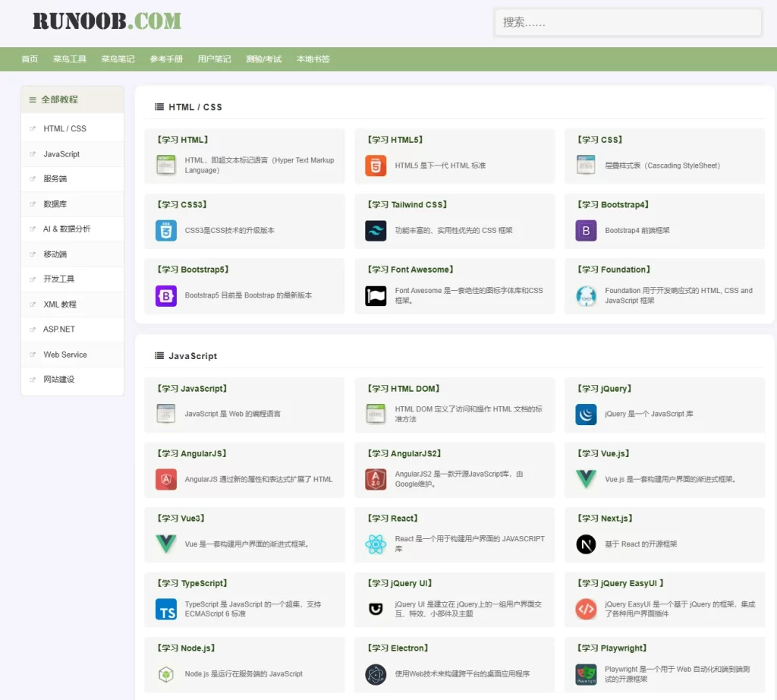Click the CSS3 blue shield icon
777x700 pixels.
click(x=165, y=230)
